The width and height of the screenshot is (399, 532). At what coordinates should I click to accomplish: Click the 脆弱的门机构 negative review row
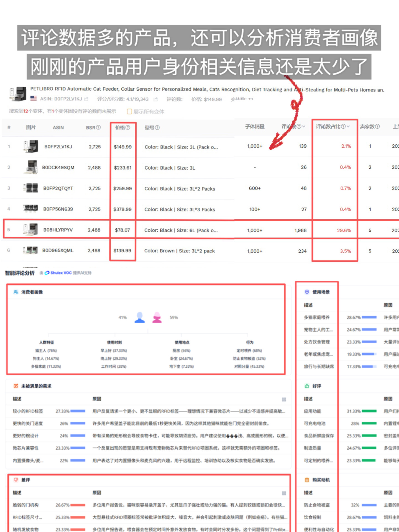(x=149, y=505)
